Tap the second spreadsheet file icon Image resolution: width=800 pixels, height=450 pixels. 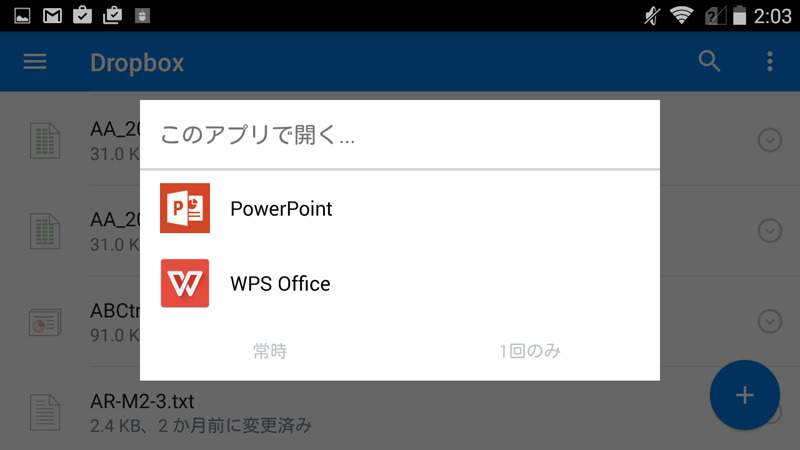(x=45, y=231)
